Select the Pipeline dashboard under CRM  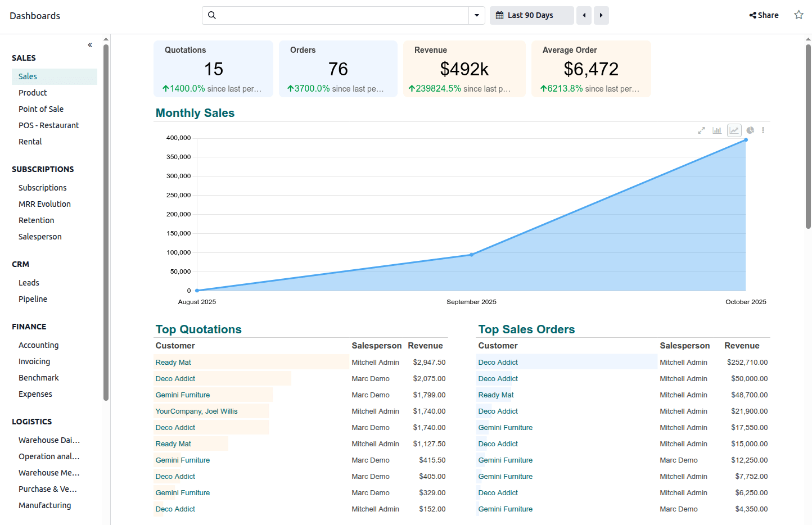coord(33,299)
